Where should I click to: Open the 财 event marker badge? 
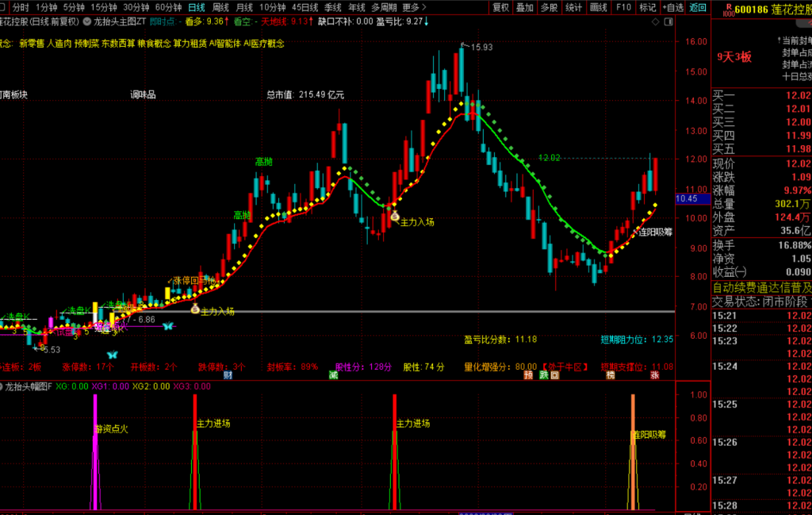point(228,375)
